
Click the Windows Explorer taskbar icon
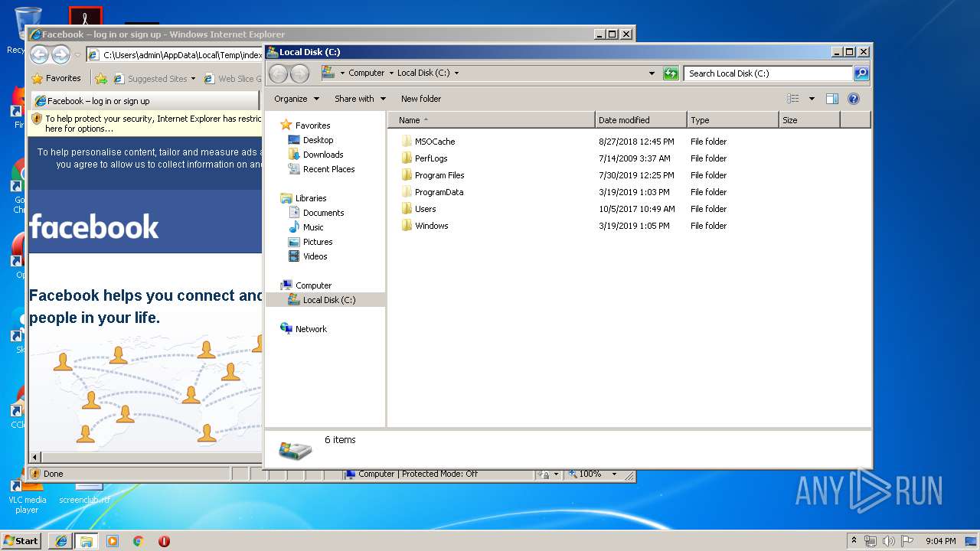pos(87,541)
